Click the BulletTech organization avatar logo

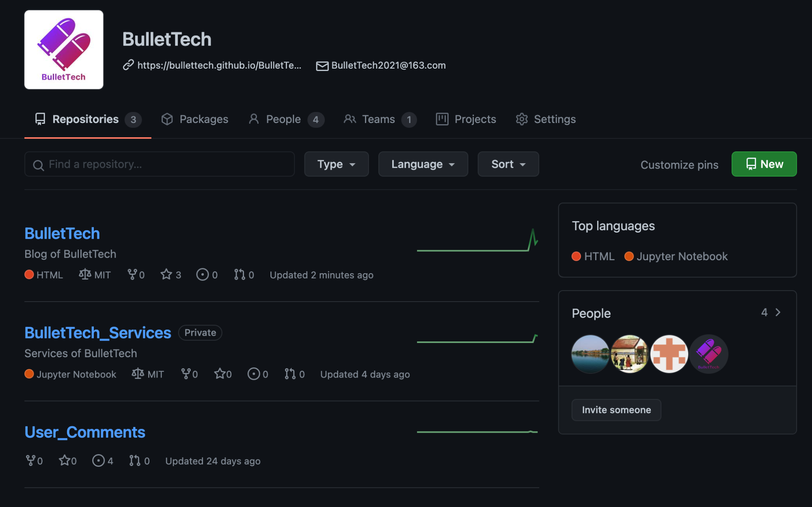64,50
